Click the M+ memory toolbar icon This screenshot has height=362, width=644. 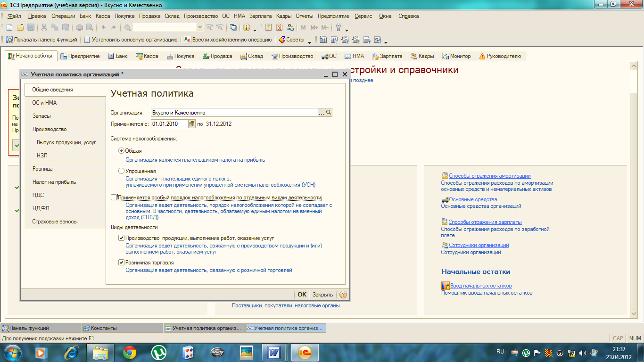[314, 27]
